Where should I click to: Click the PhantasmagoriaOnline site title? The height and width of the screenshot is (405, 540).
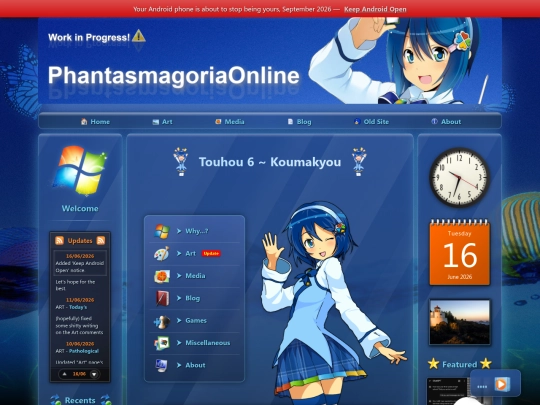174,75
